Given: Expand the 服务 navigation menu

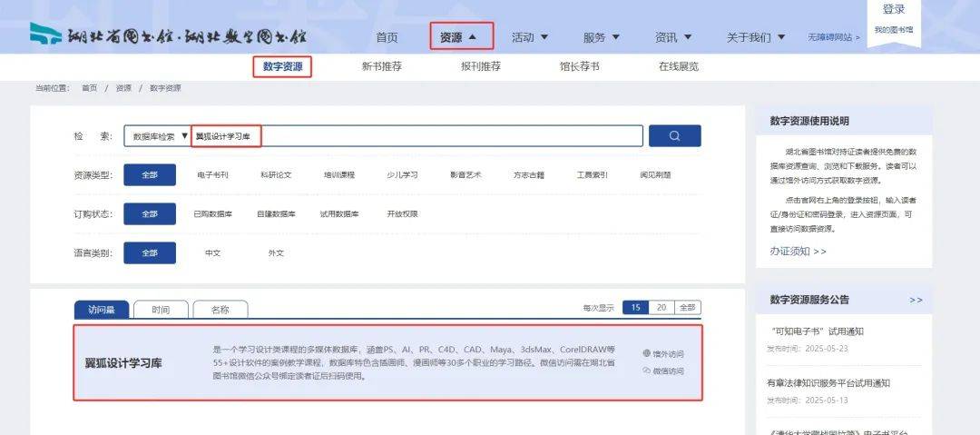Looking at the screenshot, I should tap(602, 37).
